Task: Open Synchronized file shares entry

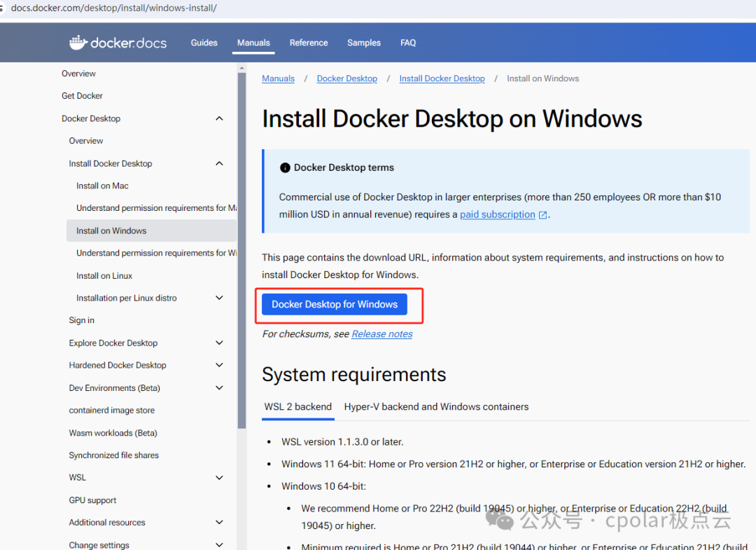Action: [114, 455]
